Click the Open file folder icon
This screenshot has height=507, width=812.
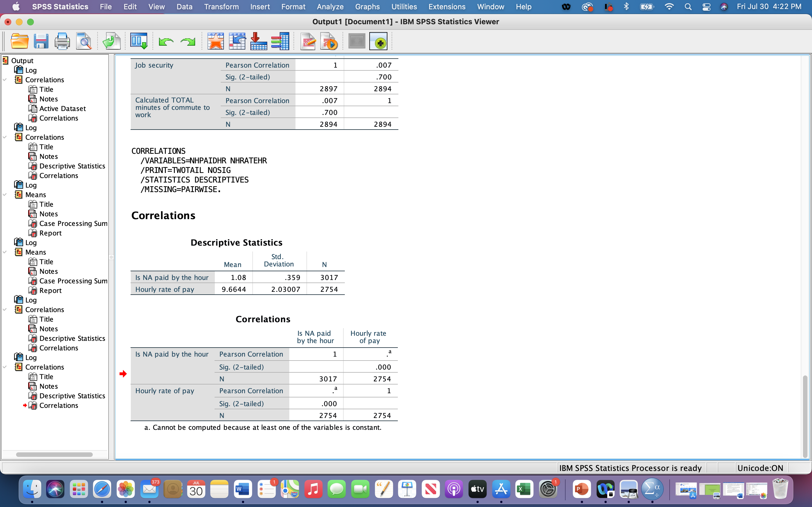coord(19,42)
